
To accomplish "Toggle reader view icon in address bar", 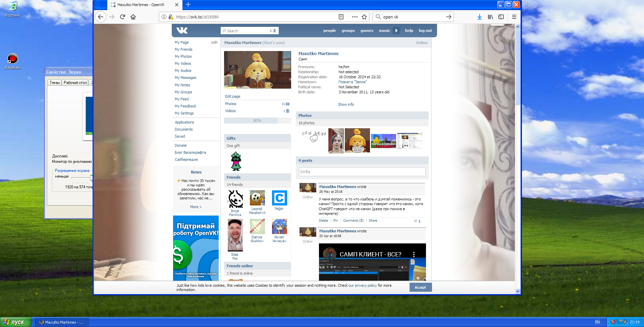I will coord(341,17).
